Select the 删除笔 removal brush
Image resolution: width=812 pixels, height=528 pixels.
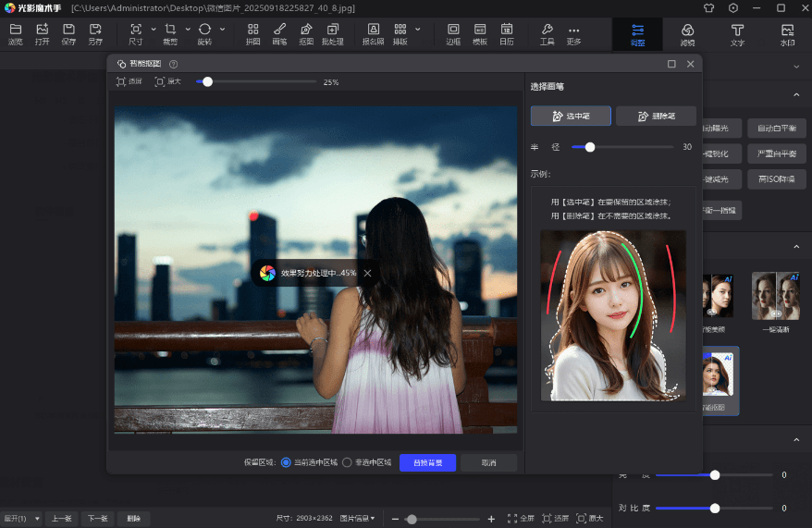click(656, 116)
